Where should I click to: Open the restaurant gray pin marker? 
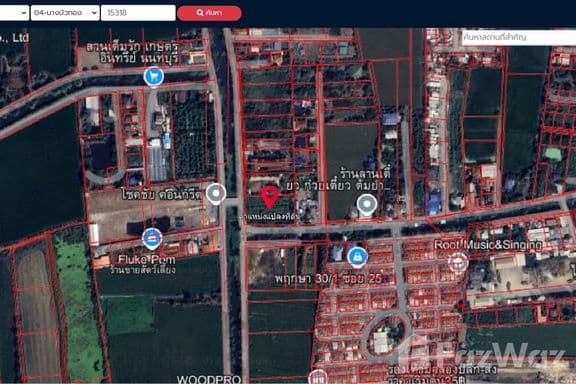[x=367, y=204]
